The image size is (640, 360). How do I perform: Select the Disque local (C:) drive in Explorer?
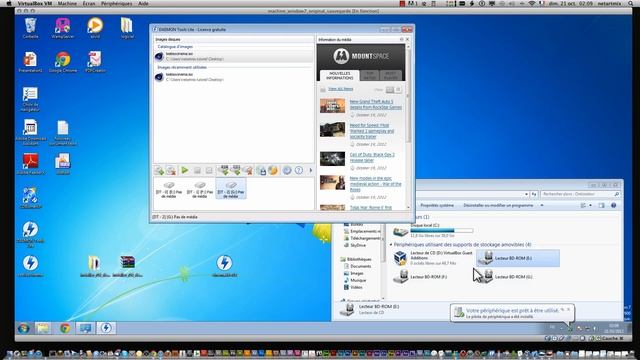[433, 231]
